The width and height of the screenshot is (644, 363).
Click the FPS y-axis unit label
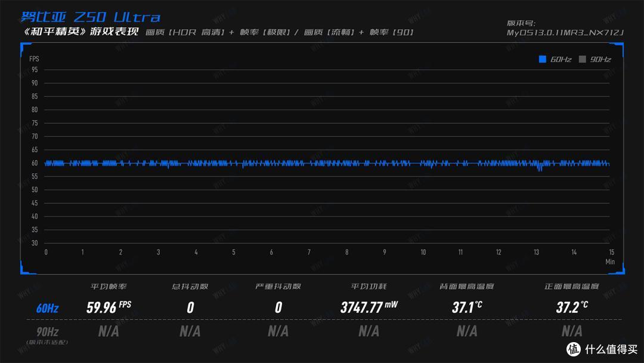(x=34, y=59)
